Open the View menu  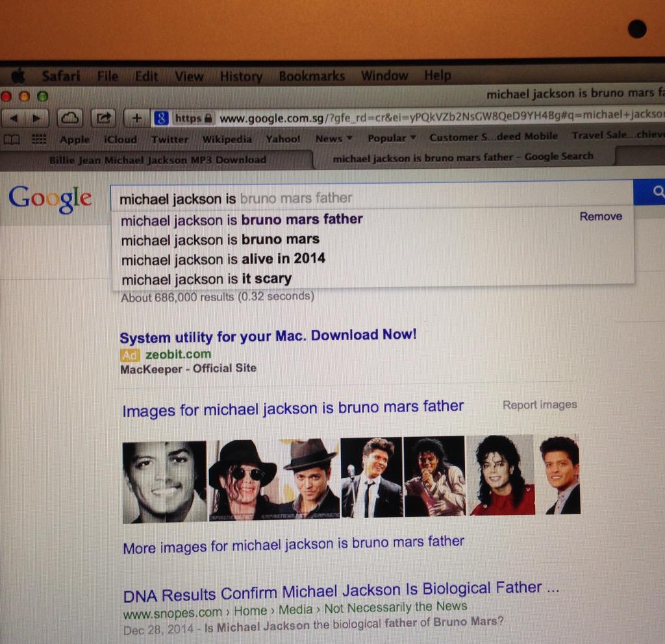pos(189,77)
